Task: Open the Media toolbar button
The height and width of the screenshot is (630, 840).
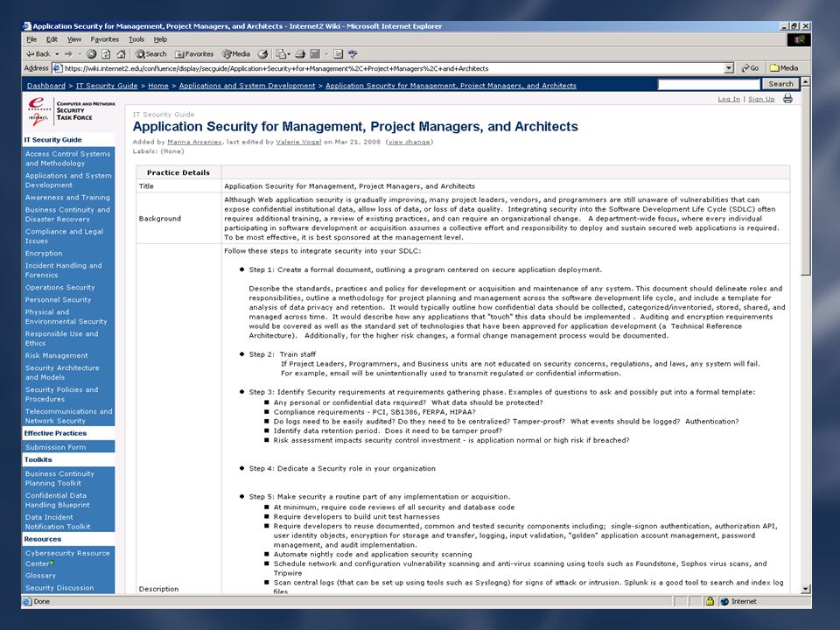Action: coord(236,54)
